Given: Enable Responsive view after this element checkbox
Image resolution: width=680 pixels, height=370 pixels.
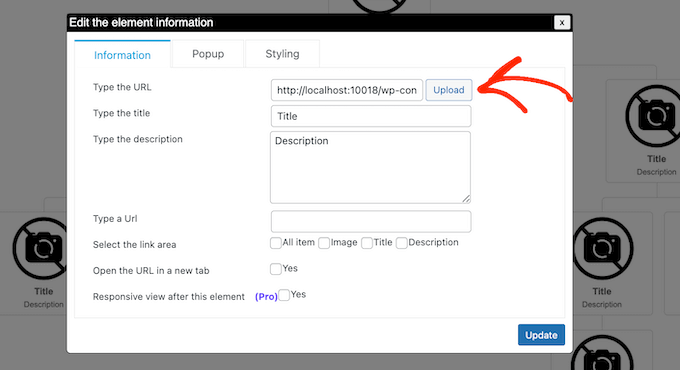Looking at the screenshot, I should pyautogui.click(x=284, y=295).
